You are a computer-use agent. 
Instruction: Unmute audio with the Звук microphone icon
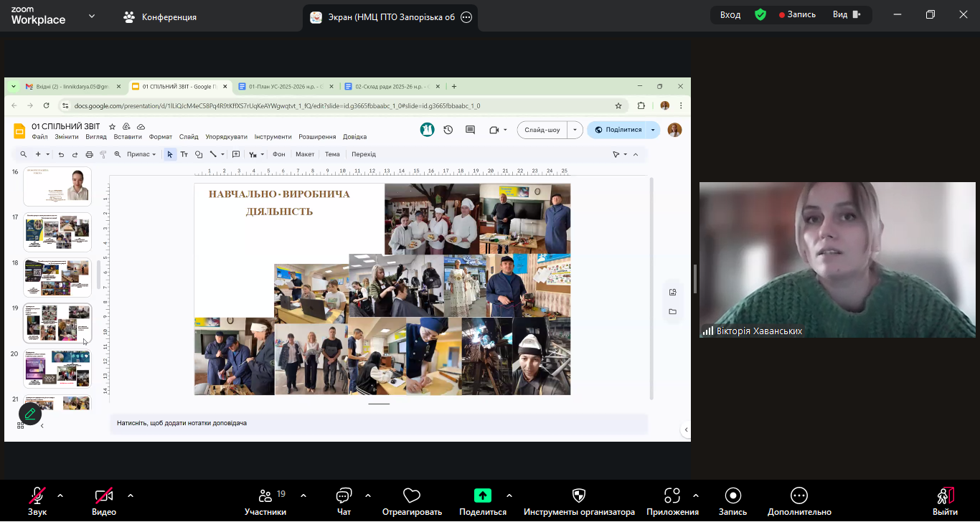pos(37,495)
